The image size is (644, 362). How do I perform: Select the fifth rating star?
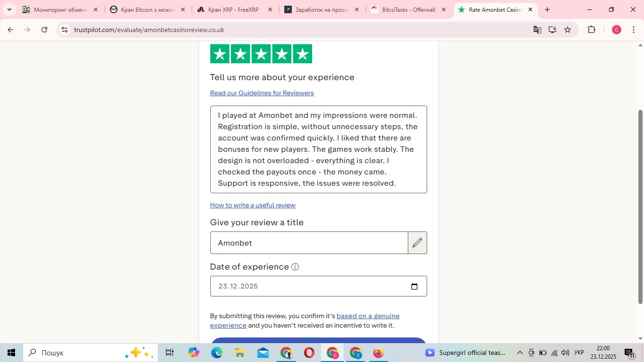coord(303,54)
